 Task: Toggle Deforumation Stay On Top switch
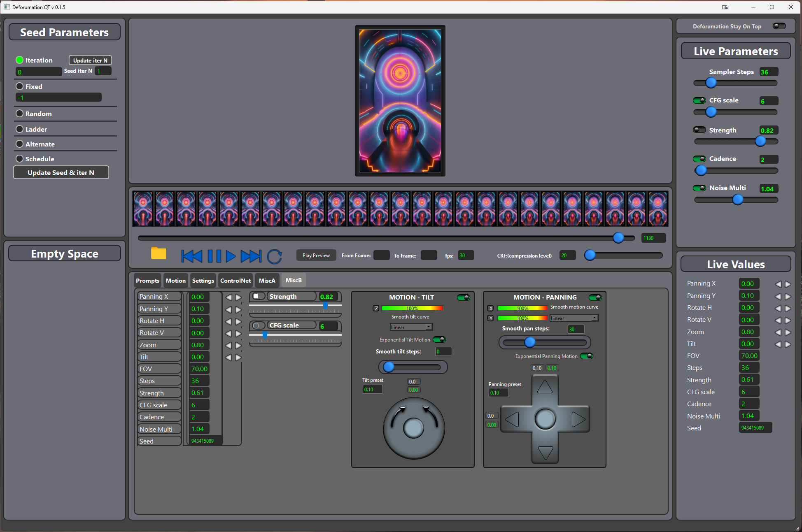click(779, 26)
